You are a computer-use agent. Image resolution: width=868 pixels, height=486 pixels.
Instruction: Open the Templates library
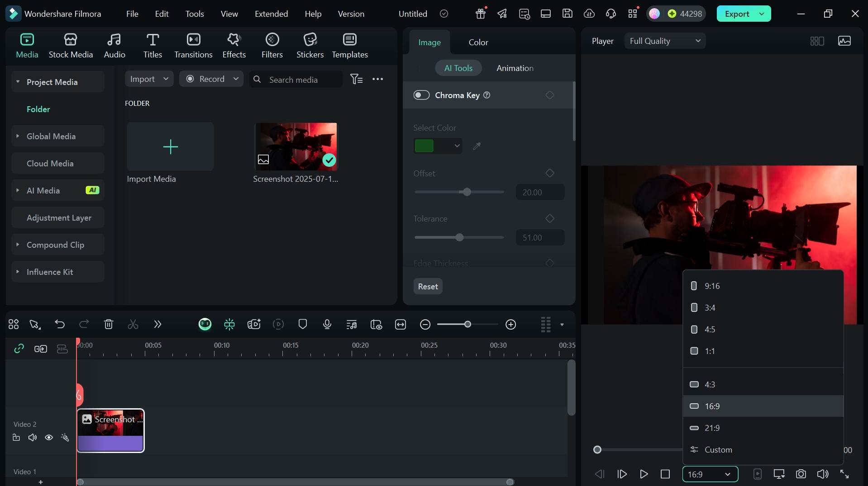point(350,46)
